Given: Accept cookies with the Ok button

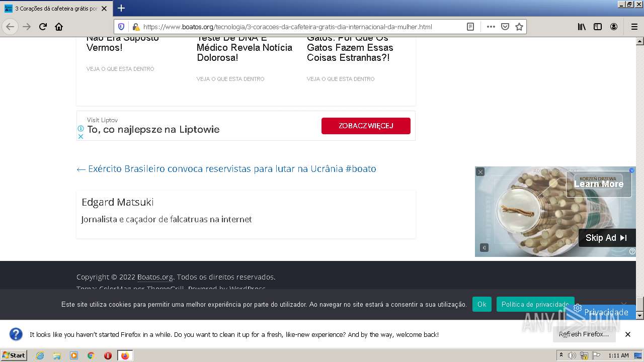Looking at the screenshot, I should 482,304.
